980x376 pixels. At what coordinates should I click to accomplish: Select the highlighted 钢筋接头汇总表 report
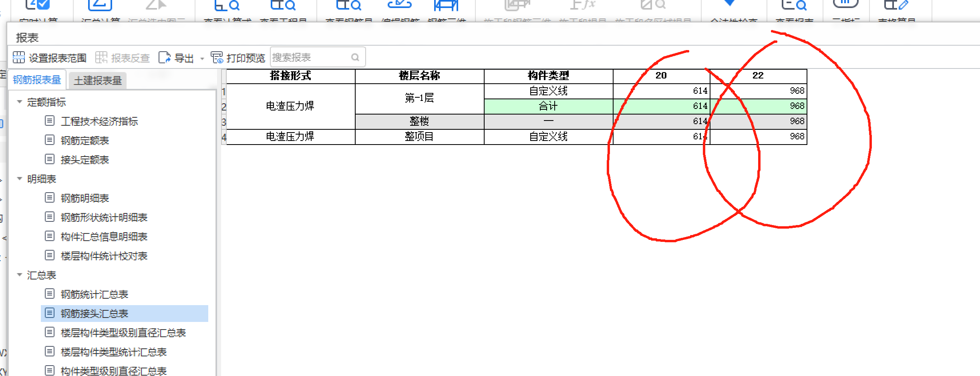click(x=125, y=313)
